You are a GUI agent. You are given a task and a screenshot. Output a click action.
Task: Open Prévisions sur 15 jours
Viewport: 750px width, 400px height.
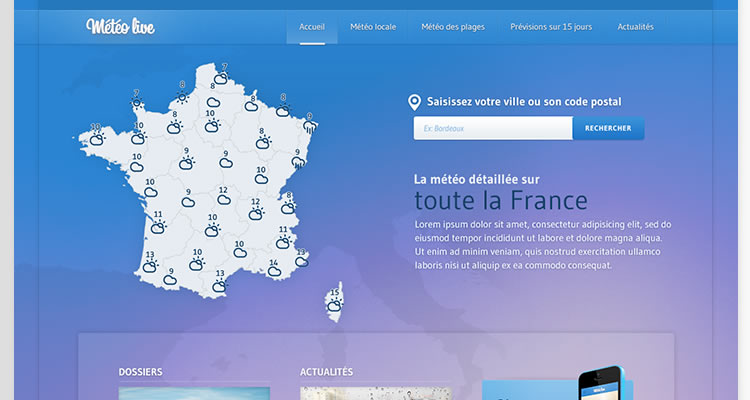551,27
